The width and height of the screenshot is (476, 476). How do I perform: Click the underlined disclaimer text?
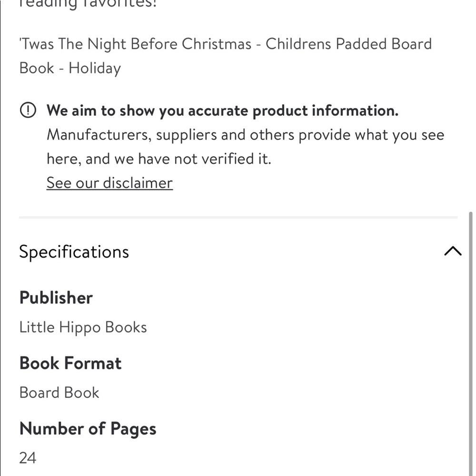(x=109, y=183)
